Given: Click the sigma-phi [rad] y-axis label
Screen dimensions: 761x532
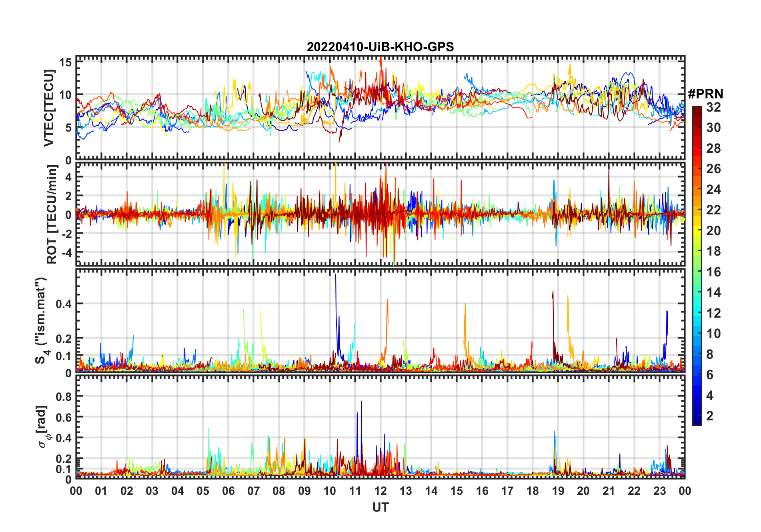Looking at the screenshot, I should [x=43, y=427].
